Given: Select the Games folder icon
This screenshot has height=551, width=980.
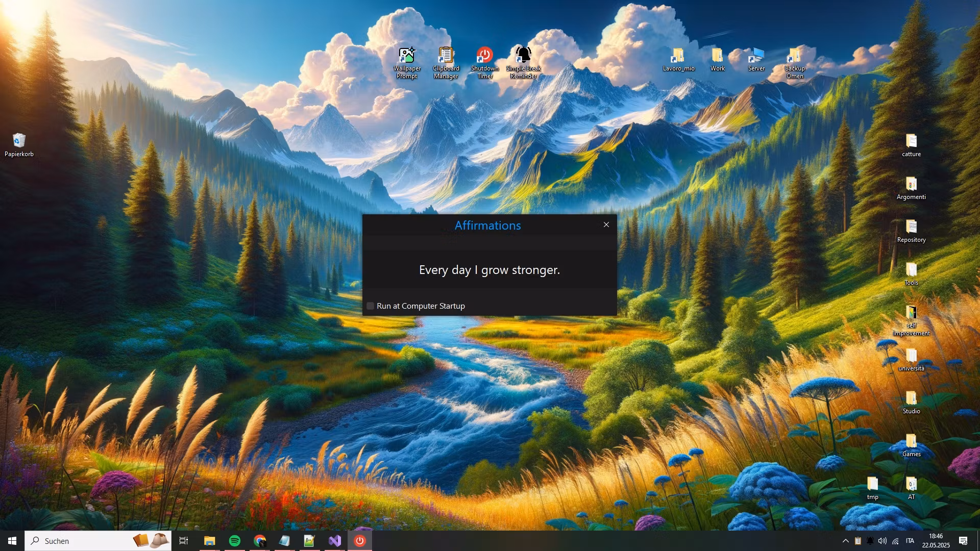Looking at the screenshot, I should [x=911, y=445].
